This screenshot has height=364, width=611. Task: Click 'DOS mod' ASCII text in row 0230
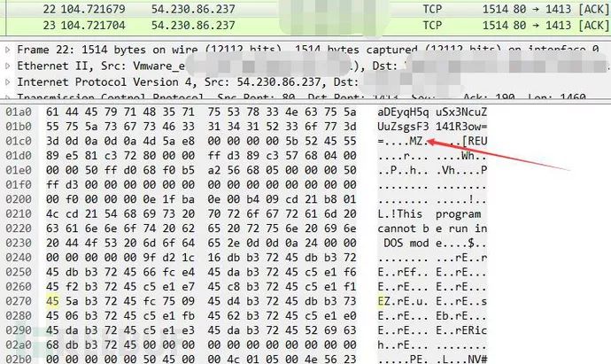point(406,244)
